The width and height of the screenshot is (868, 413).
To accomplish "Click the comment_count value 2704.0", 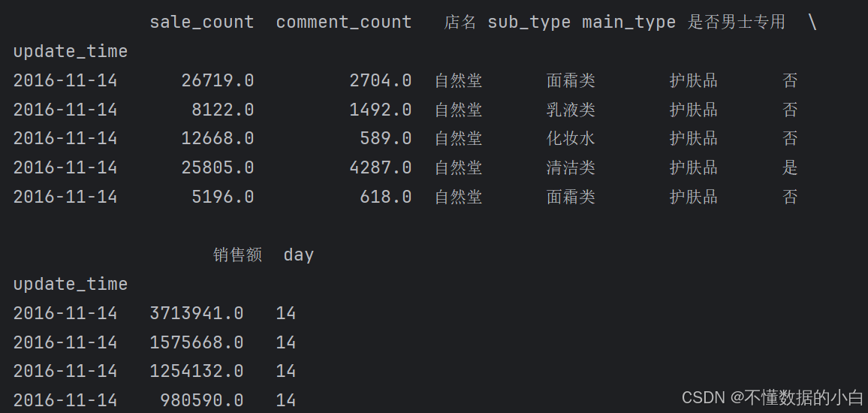I will click(x=380, y=81).
